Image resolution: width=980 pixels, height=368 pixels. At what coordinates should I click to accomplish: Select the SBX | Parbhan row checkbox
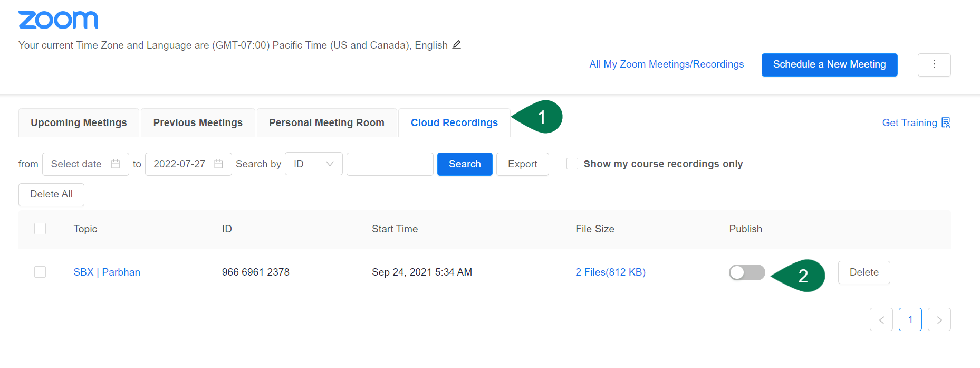click(40, 272)
